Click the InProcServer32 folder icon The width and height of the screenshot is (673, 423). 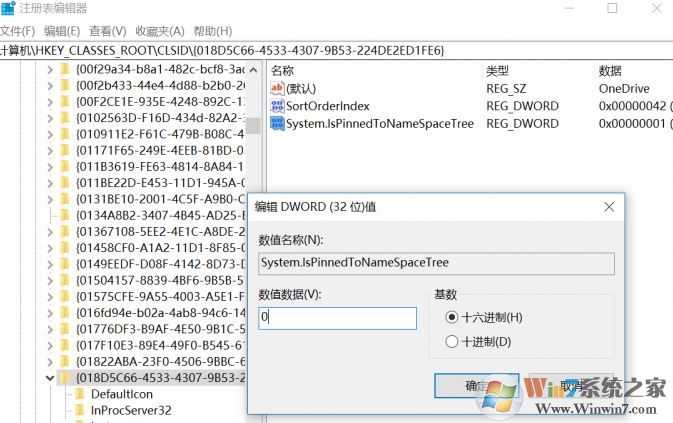pos(80,410)
